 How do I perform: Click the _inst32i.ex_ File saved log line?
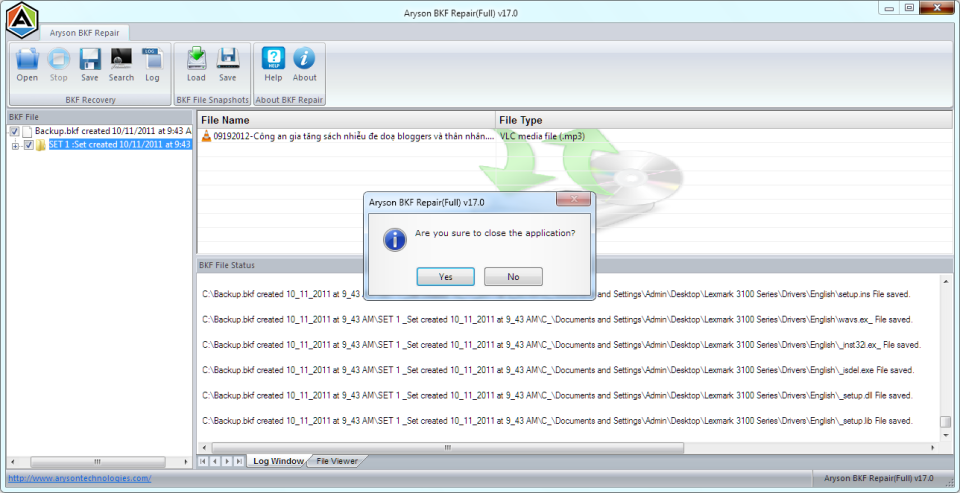[561, 345]
